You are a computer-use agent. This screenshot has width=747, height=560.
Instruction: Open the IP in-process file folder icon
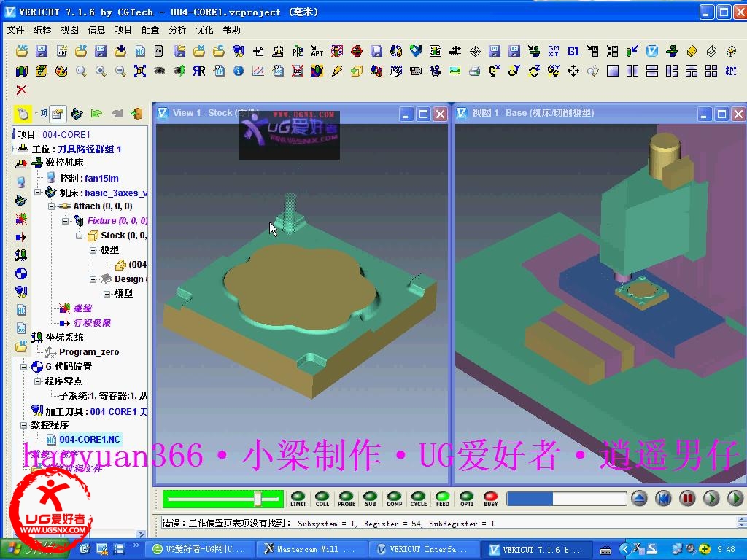click(81, 51)
